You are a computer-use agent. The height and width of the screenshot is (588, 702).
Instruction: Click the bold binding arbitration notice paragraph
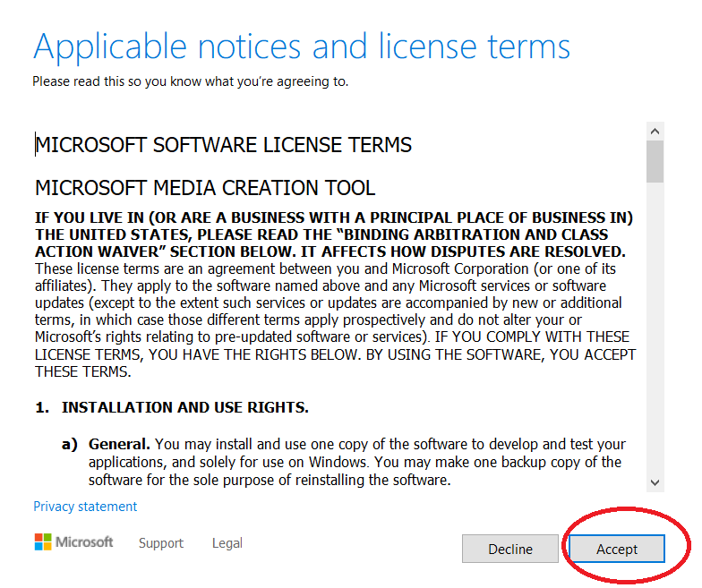click(x=331, y=234)
